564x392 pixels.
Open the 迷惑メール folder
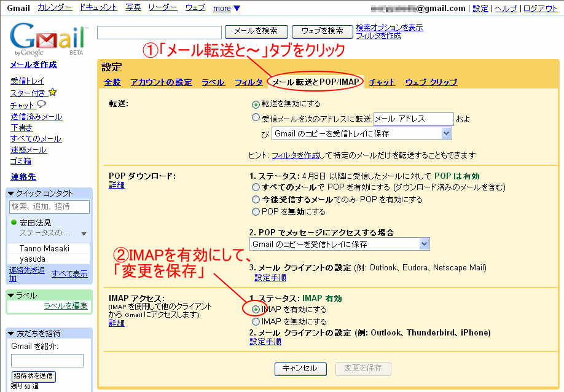29,150
